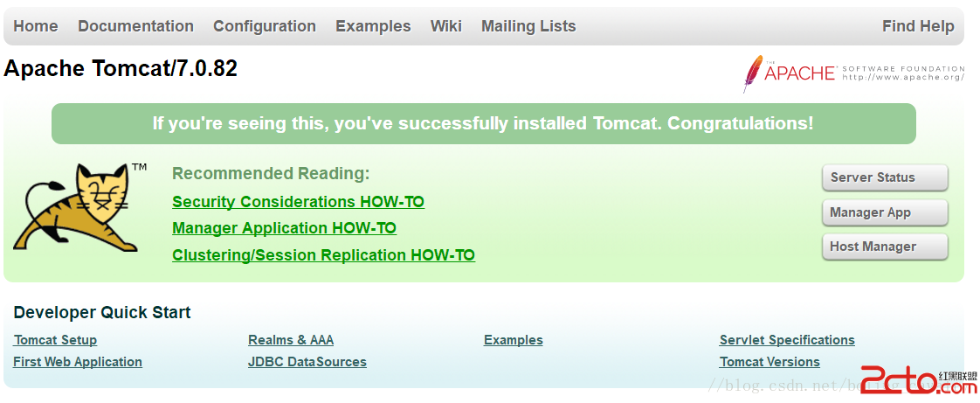Open Mailing Lists from the navigation bar
Screen dimensions: 980x403
point(528,26)
